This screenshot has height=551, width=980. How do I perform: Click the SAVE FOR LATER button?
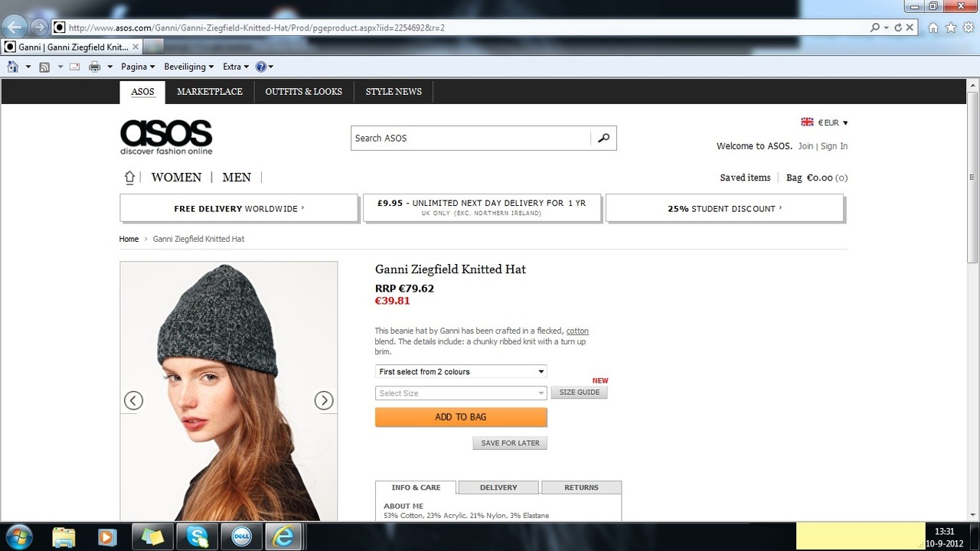coord(510,443)
